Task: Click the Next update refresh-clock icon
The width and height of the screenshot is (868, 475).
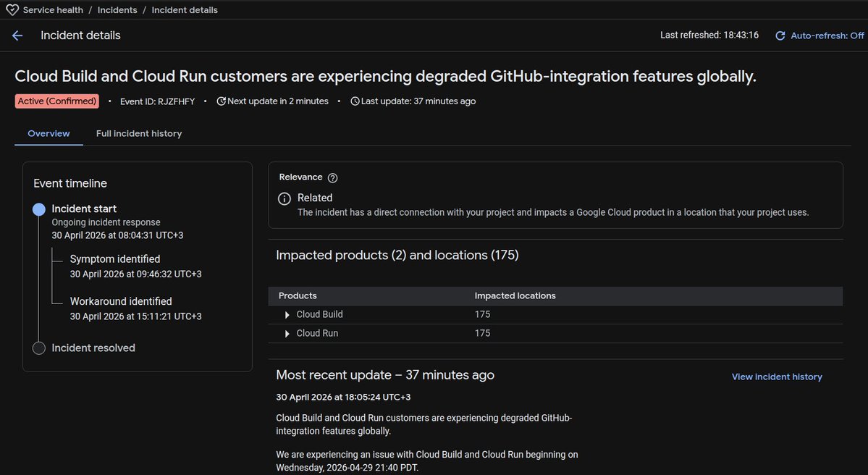Action: (x=221, y=101)
